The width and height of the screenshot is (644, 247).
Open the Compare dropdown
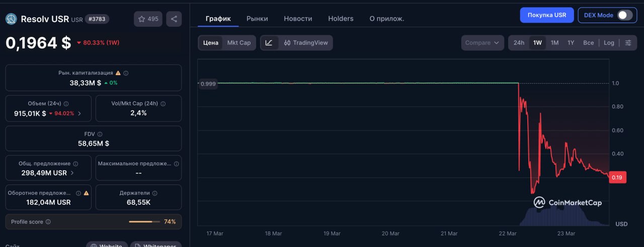(x=482, y=43)
